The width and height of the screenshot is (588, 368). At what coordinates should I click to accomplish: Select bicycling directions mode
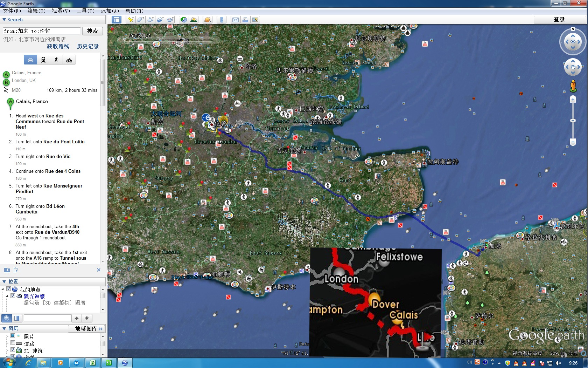pyautogui.click(x=69, y=60)
